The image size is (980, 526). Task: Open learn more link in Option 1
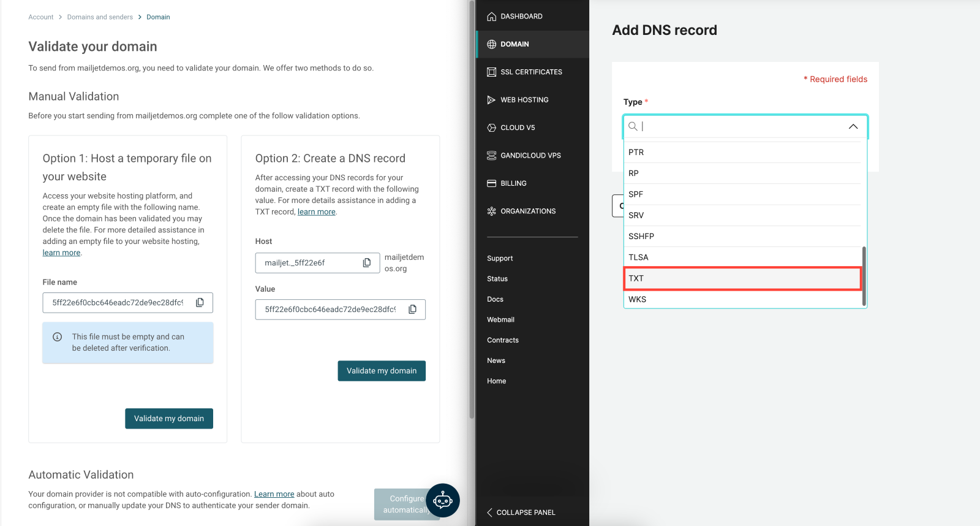coord(61,253)
